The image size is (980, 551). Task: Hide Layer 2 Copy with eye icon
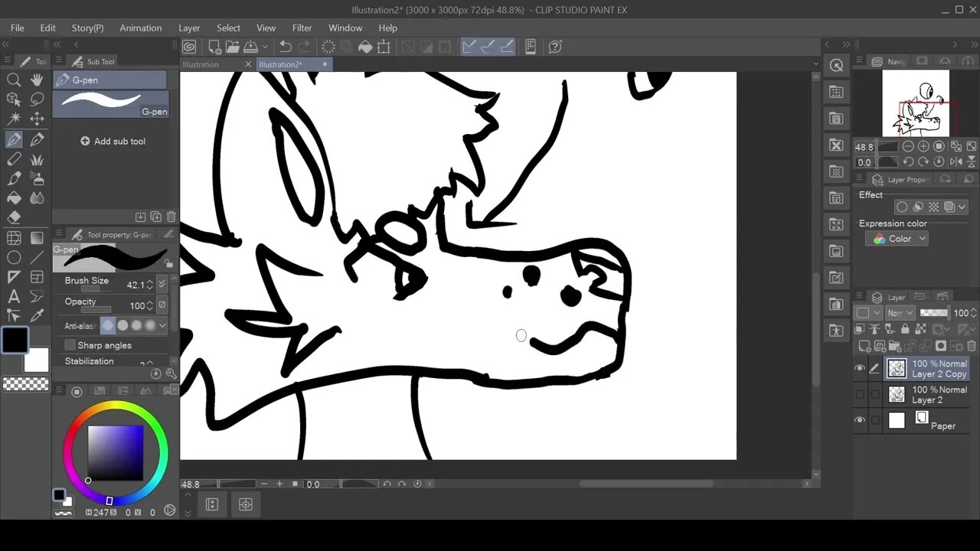[860, 368]
